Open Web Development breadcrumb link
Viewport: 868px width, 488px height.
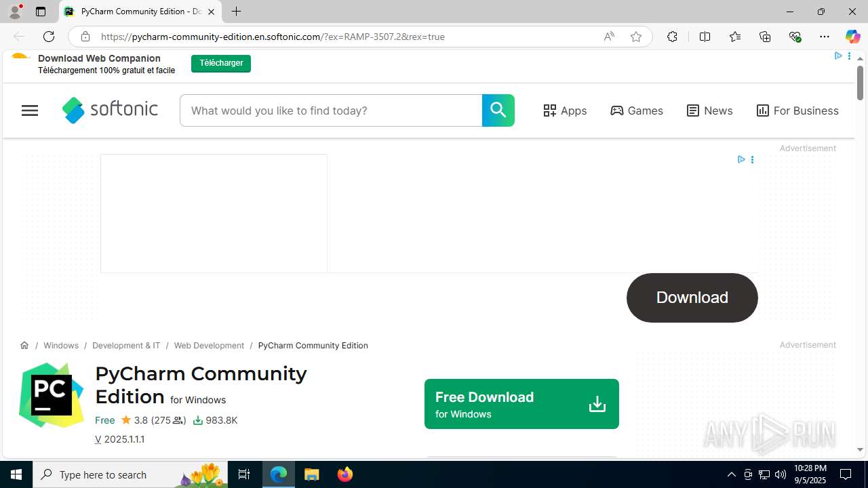click(x=209, y=346)
